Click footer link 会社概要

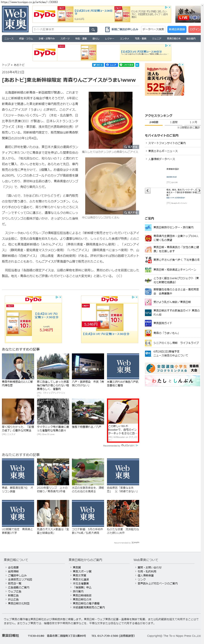coord(13,567)
